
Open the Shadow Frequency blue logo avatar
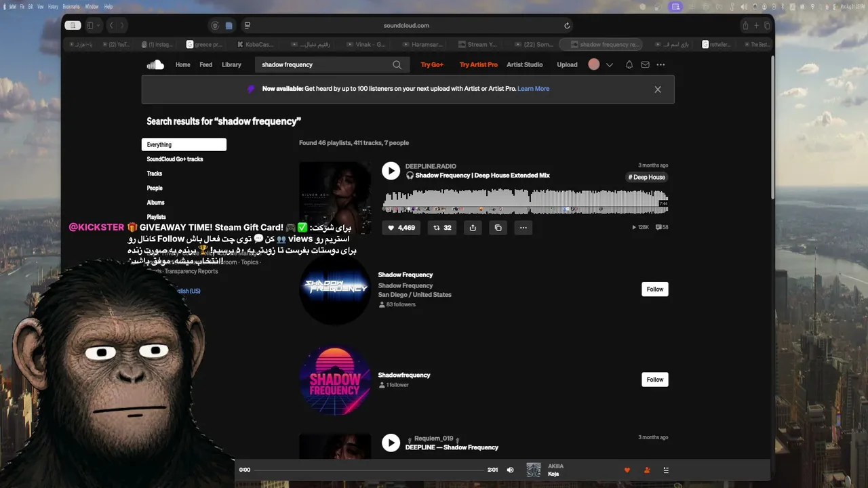coord(335,289)
